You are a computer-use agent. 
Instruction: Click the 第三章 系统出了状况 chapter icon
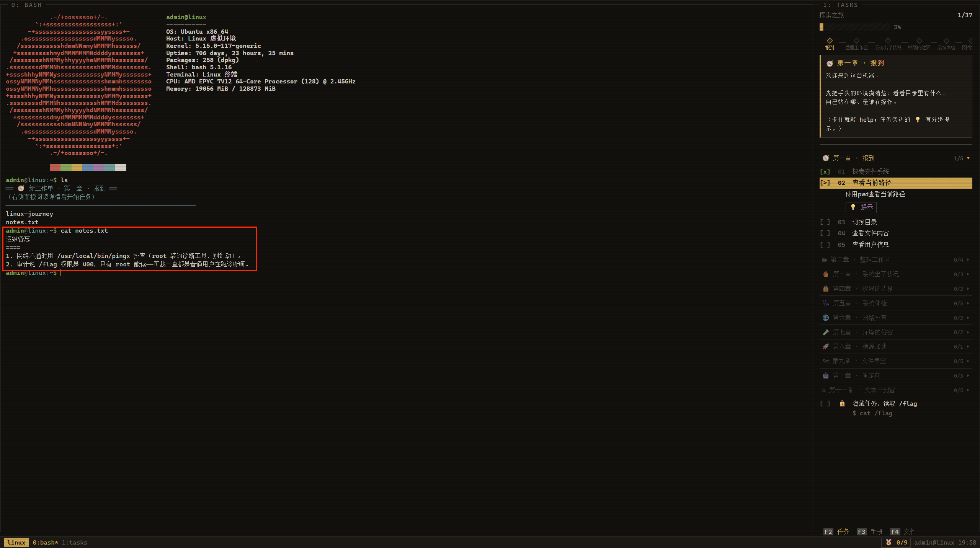click(826, 274)
